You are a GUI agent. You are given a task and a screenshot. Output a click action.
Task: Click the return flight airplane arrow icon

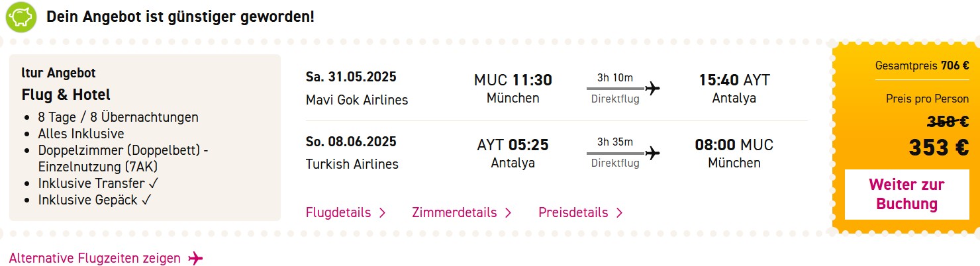pyautogui.click(x=653, y=153)
